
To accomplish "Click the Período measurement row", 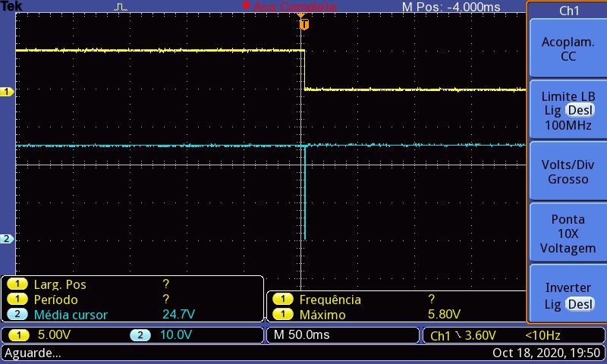I will click(132, 300).
